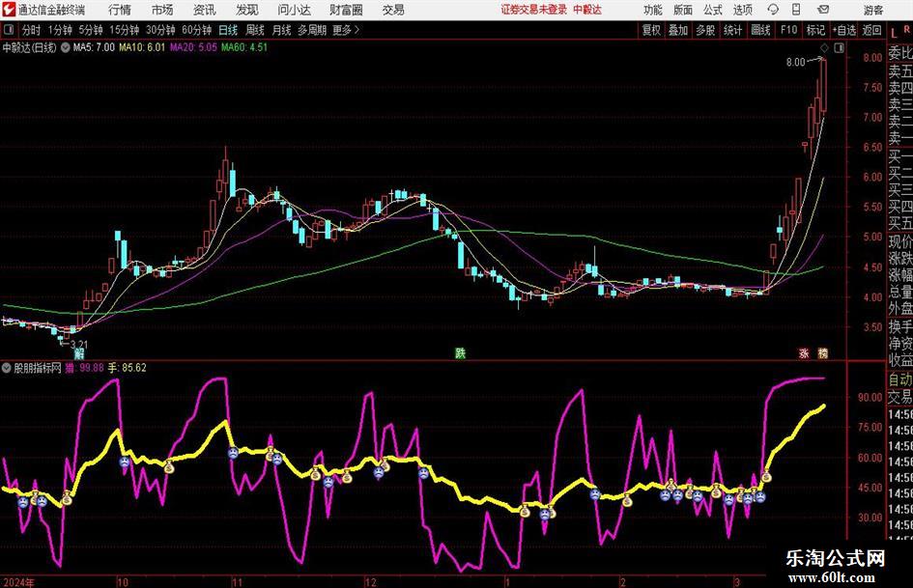Screen dimensions: 913x588
Task: Open the 交易 menu
Action: point(393,10)
